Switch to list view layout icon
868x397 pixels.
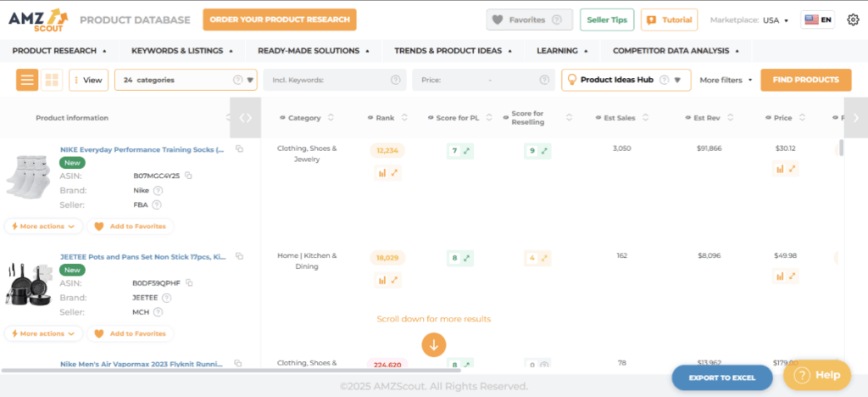click(28, 81)
